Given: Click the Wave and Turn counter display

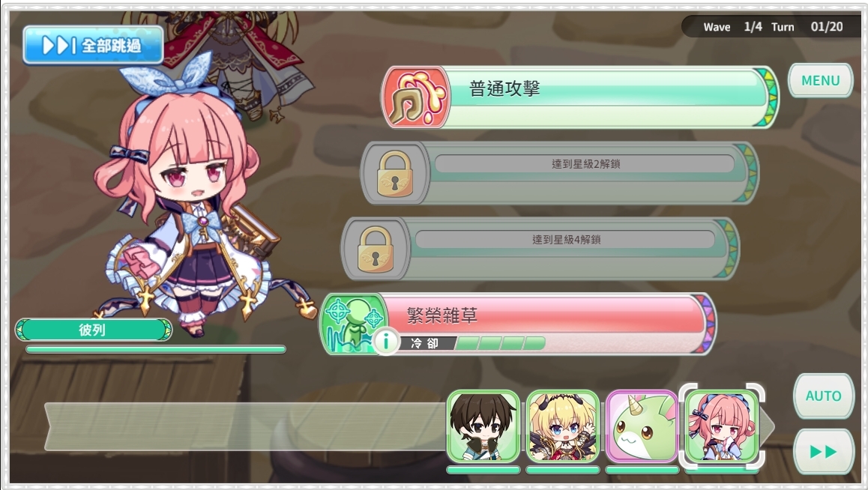Looking at the screenshot, I should (773, 26).
